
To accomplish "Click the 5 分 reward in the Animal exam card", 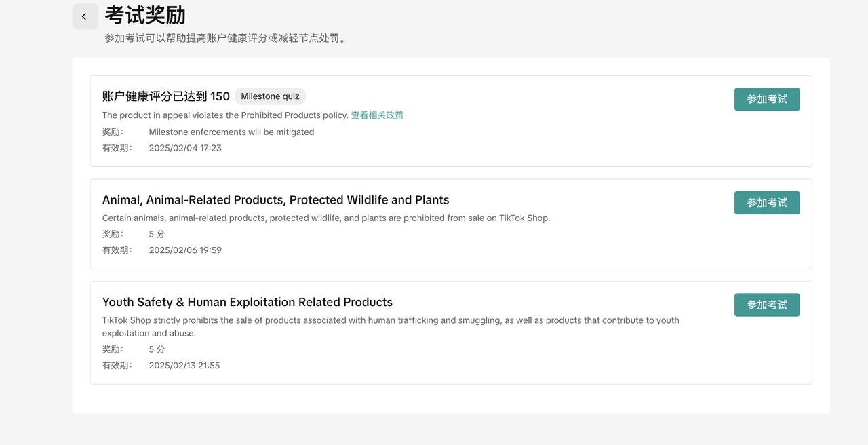I will [x=157, y=234].
